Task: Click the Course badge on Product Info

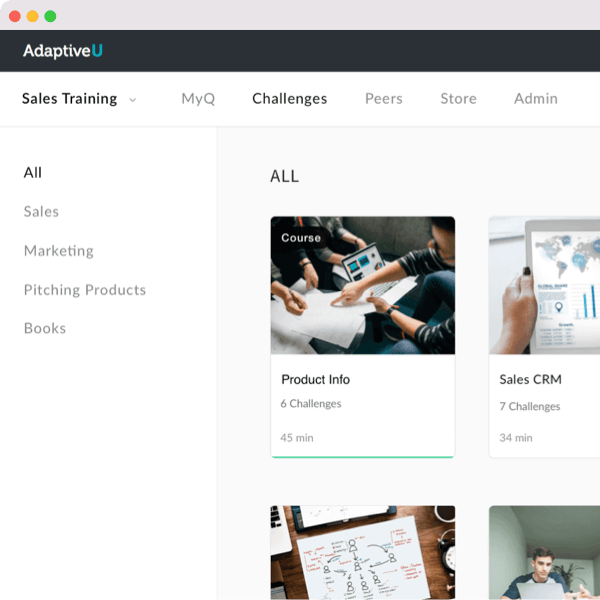Action: click(301, 238)
